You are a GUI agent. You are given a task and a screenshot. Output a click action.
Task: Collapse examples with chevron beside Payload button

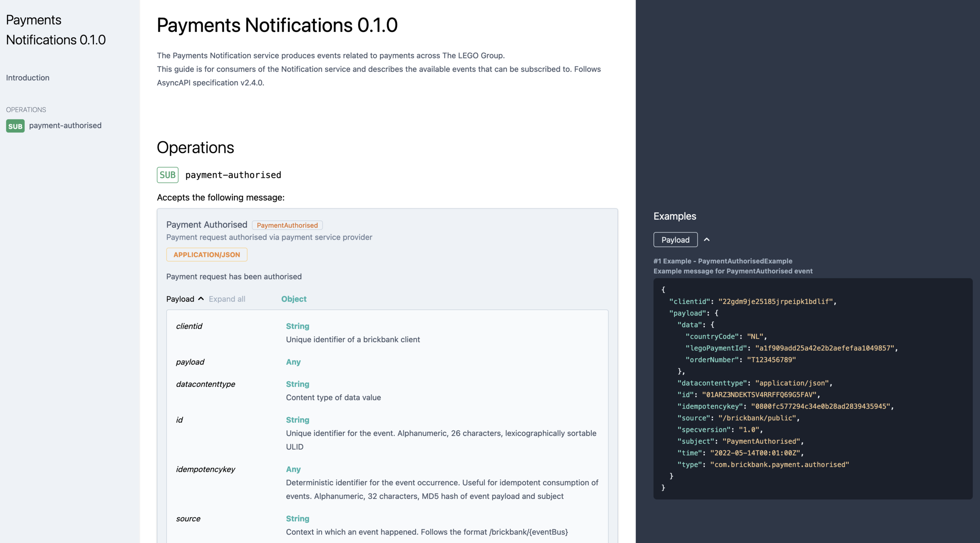click(707, 240)
